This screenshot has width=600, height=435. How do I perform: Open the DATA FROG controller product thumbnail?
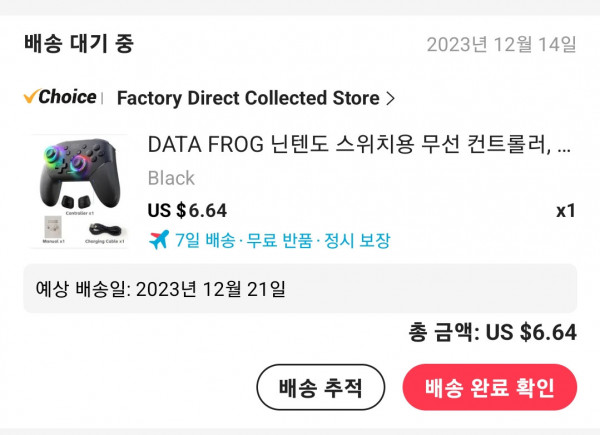coord(79,190)
